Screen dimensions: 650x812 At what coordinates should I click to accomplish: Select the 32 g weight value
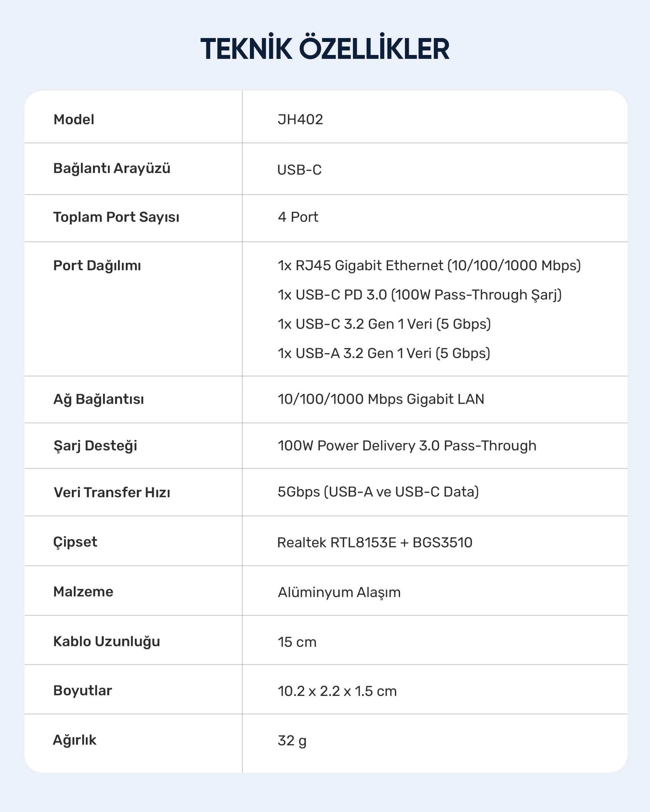pyautogui.click(x=292, y=741)
